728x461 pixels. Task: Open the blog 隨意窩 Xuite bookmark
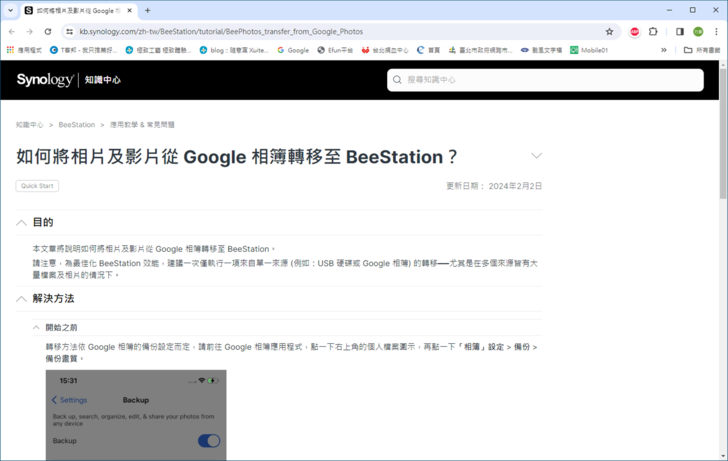(x=234, y=50)
